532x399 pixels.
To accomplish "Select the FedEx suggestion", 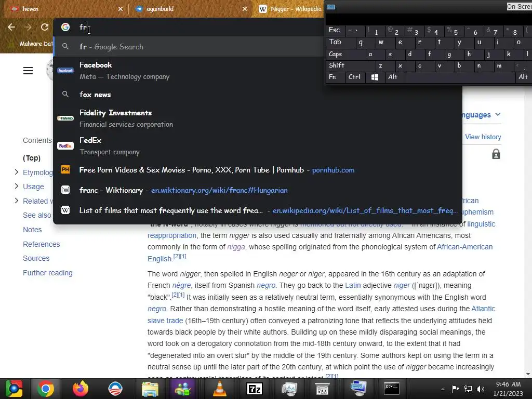I will coord(258,146).
